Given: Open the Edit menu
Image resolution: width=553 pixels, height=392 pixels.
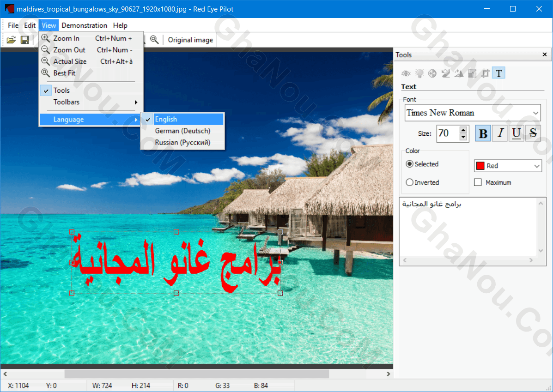Looking at the screenshot, I should (x=30, y=25).
